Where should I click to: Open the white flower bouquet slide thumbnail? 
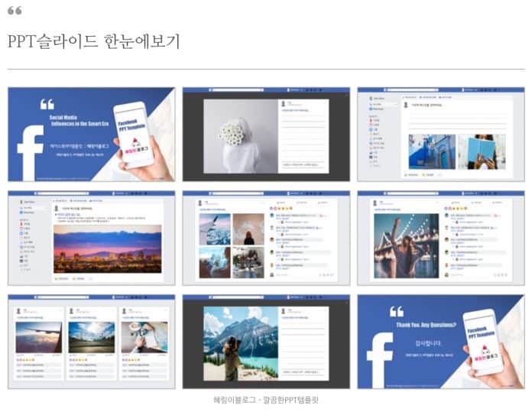266,135
